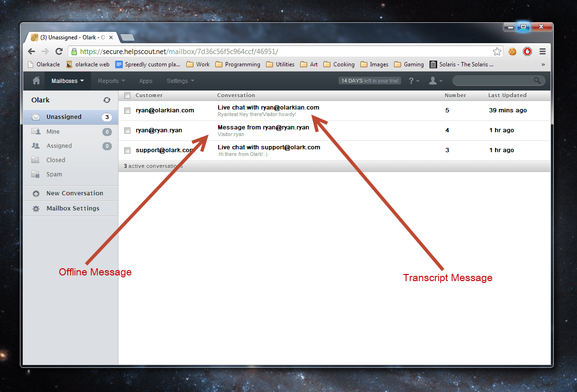Bookmark the page with the star icon
The height and width of the screenshot is (392, 577).
tap(497, 52)
